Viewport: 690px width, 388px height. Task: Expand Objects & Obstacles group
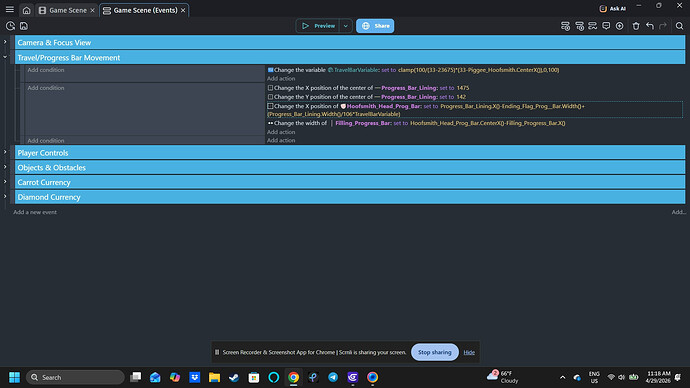coord(5,167)
